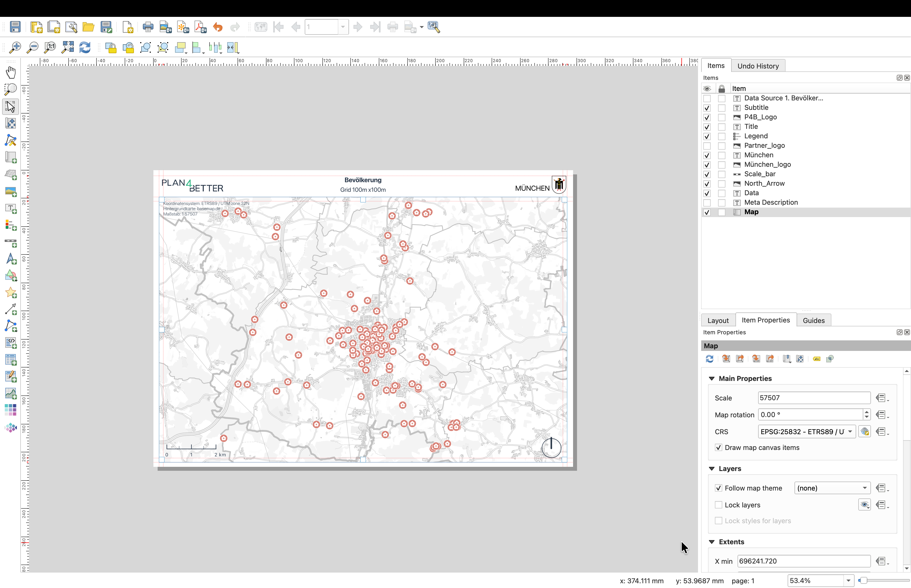Hide the Subtitle item

pos(707,108)
